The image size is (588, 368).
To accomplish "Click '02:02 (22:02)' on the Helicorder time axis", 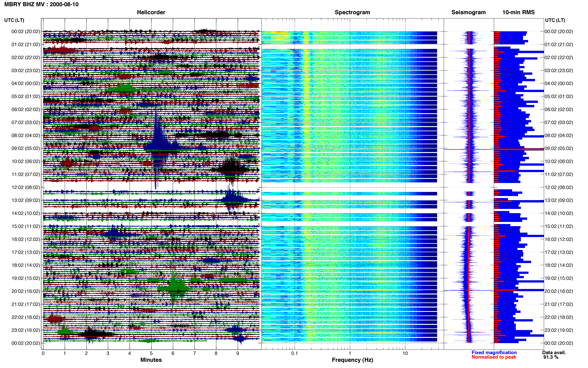I will point(26,57).
